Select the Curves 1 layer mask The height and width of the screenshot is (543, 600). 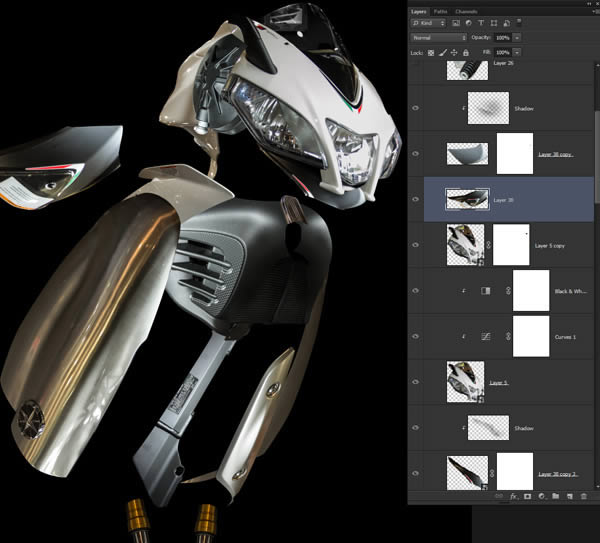pos(531,336)
